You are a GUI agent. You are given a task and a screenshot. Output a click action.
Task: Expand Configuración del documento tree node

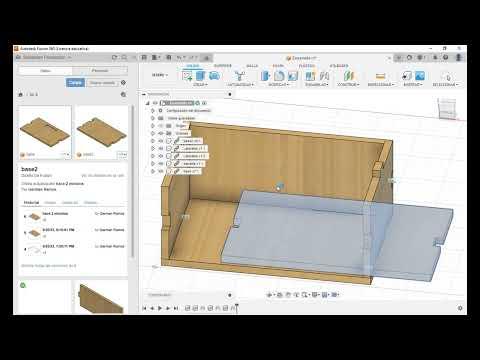(x=153, y=110)
